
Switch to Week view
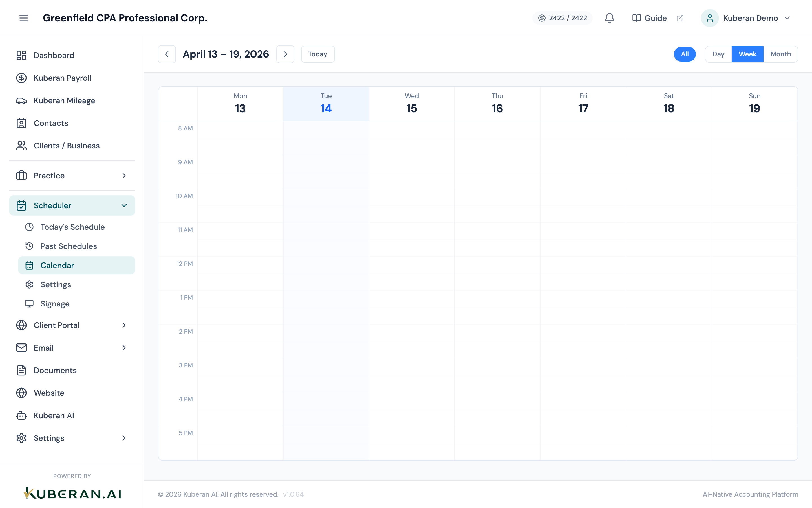747,54
